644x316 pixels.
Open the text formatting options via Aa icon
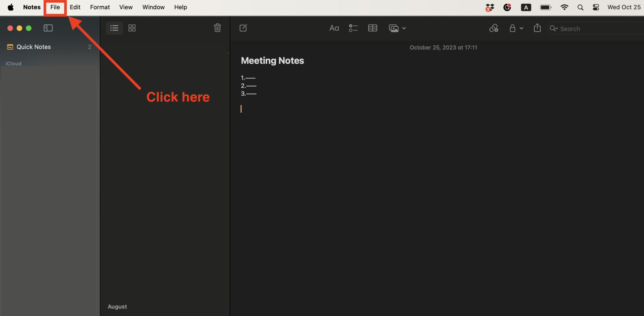click(x=334, y=28)
